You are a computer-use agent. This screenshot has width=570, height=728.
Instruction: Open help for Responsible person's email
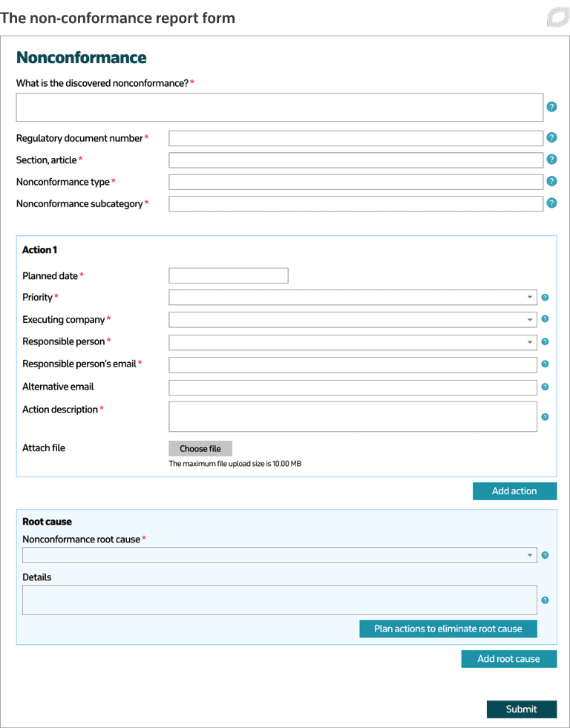tap(545, 364)
